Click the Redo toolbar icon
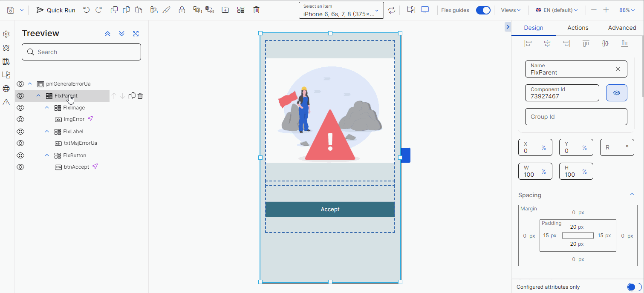 click(98, 10)
